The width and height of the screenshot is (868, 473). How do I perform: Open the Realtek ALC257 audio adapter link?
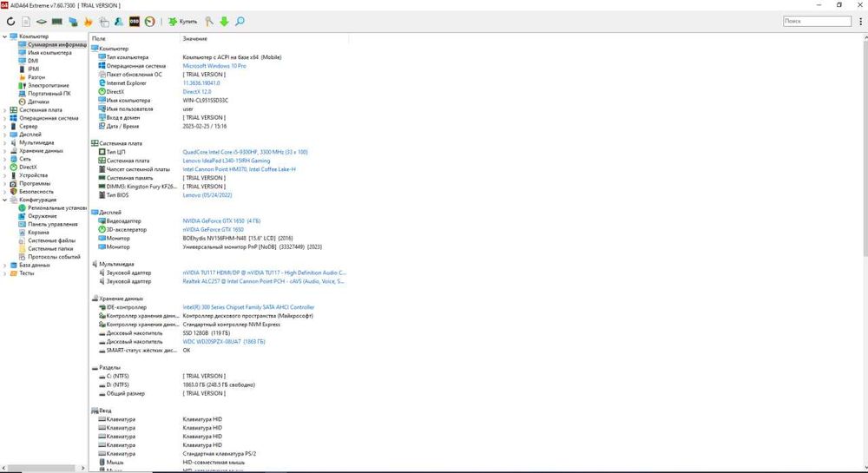(264, 281)
